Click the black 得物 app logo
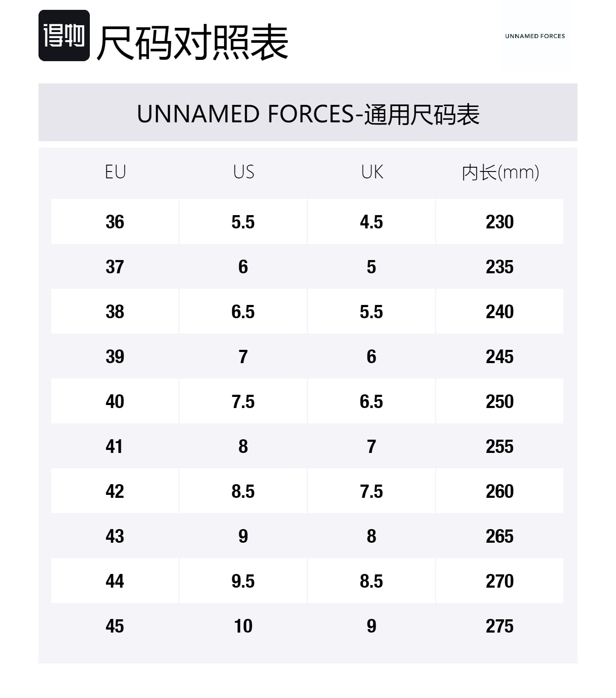This screenshot has width=616, height=698. 64,35
